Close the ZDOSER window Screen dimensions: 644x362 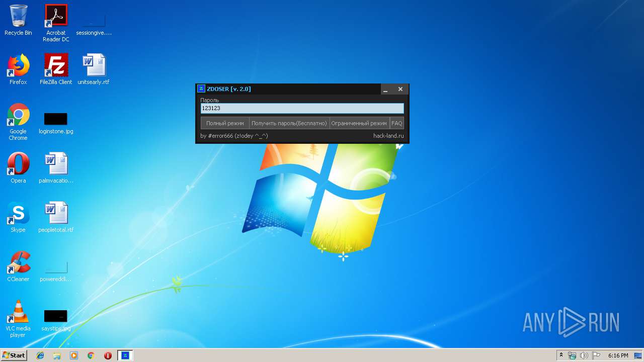click(x=400, y=89)
